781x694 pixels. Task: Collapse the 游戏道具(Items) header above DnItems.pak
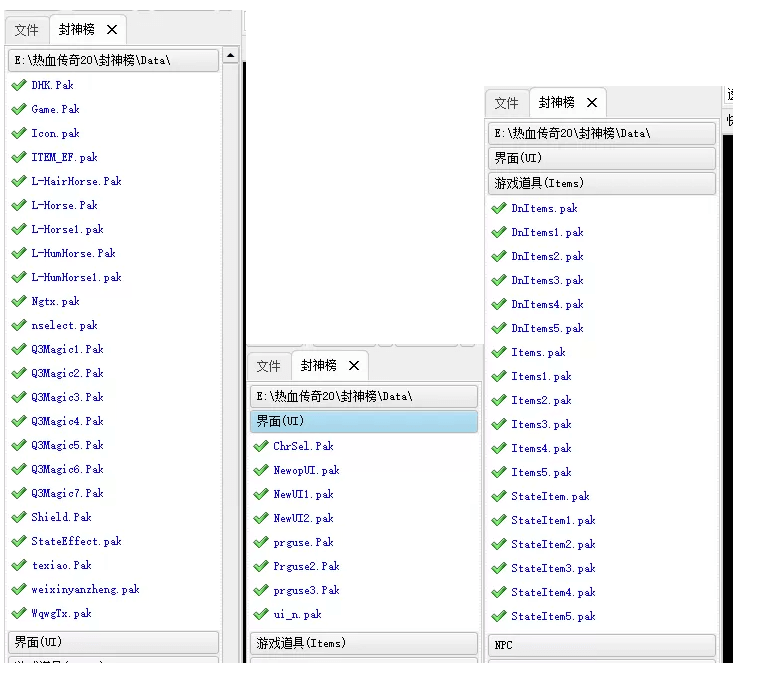pos(602,183)
